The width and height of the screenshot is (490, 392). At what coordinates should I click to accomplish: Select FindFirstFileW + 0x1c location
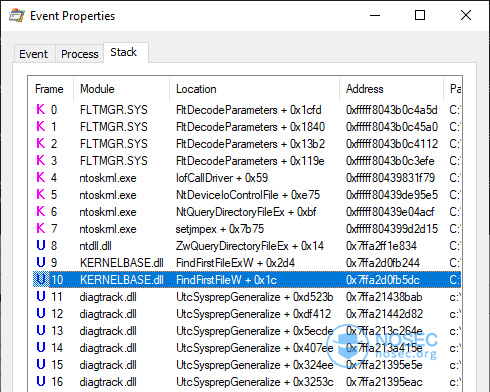click(x=226, y=280)
